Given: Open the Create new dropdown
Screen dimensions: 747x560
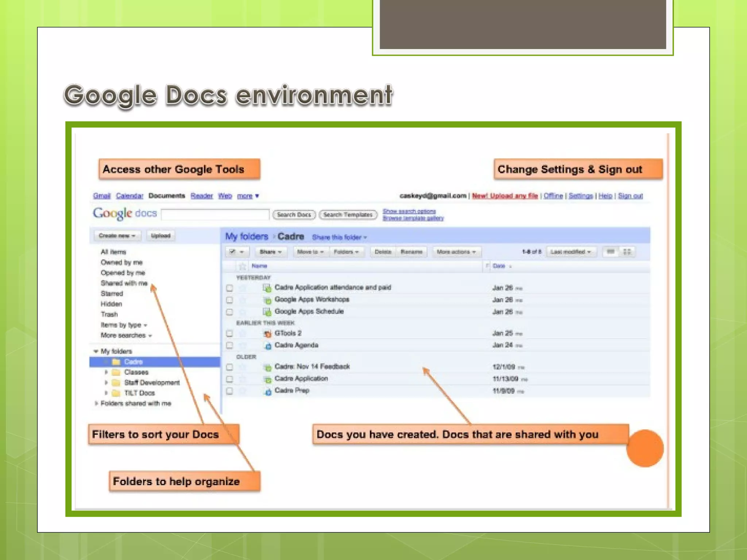Looking at the screenshot, I should pyautogui.click(x=117, y=236).
